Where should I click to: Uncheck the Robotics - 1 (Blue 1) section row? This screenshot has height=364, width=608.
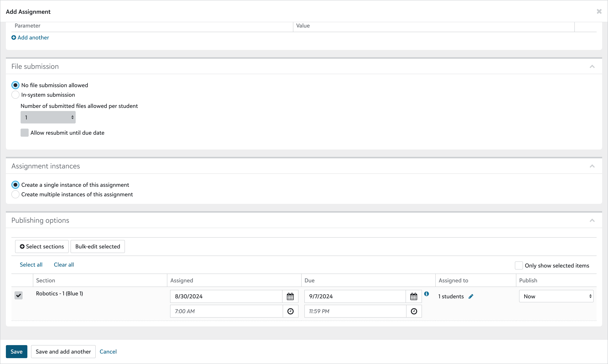18,295
